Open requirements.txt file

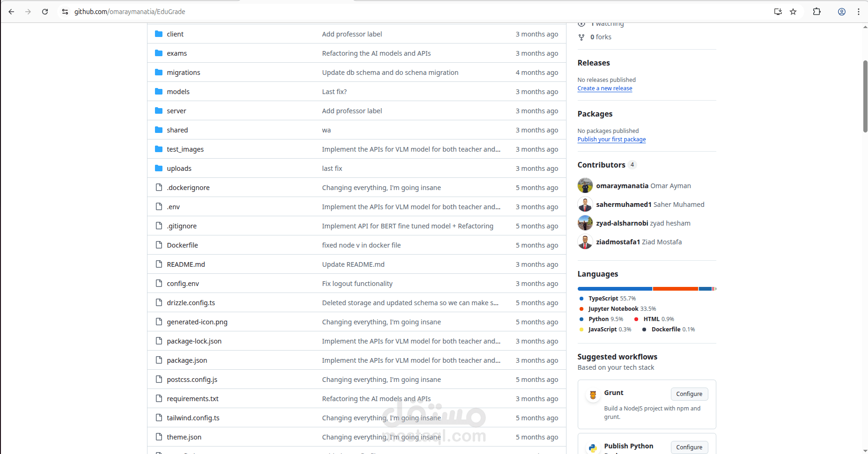[x=193, y=399]
